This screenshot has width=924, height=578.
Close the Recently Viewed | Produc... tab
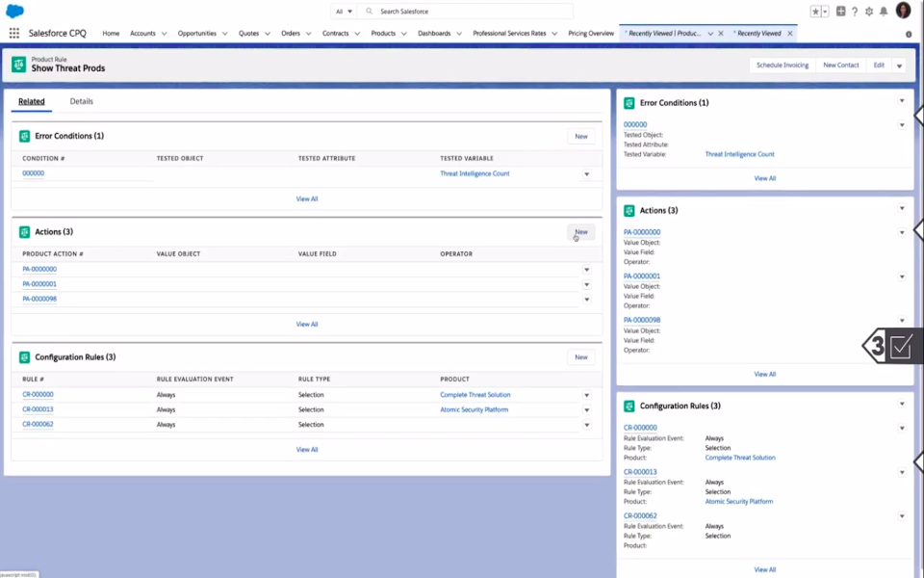(721, 34)
